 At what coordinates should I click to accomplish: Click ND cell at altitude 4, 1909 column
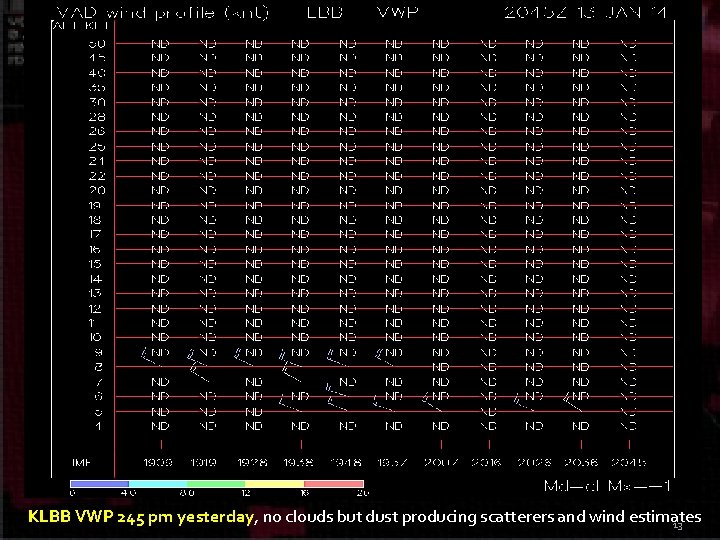[160, 426]
